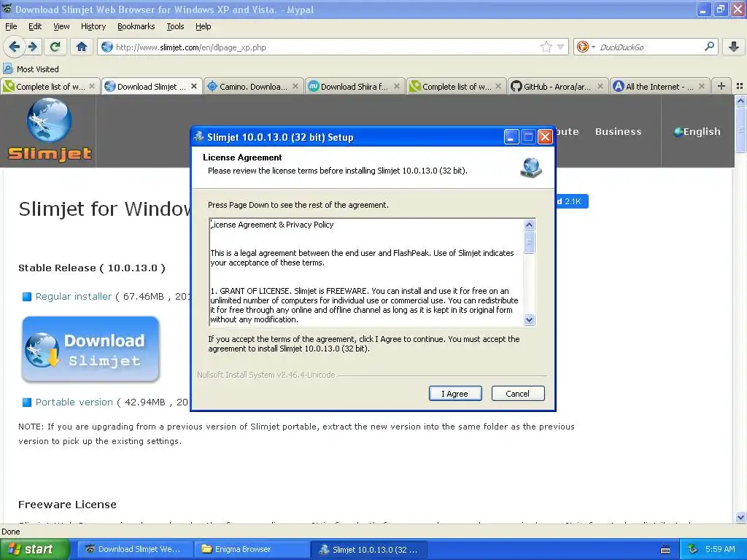The height and width of the screenshot is (560, 747).
Task: Open a new tab with plus button
Action: point(721,86)
